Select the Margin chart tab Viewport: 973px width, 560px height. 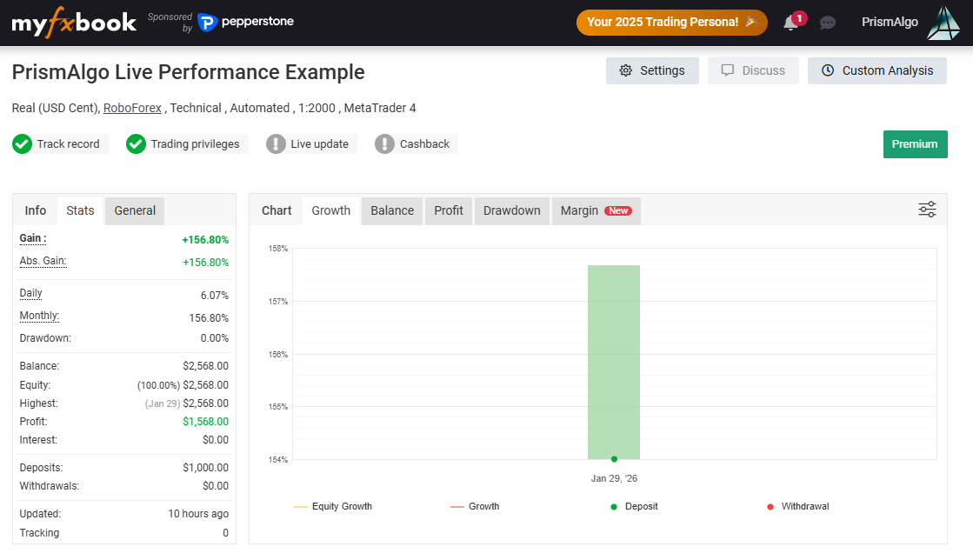tap(596, 211)
